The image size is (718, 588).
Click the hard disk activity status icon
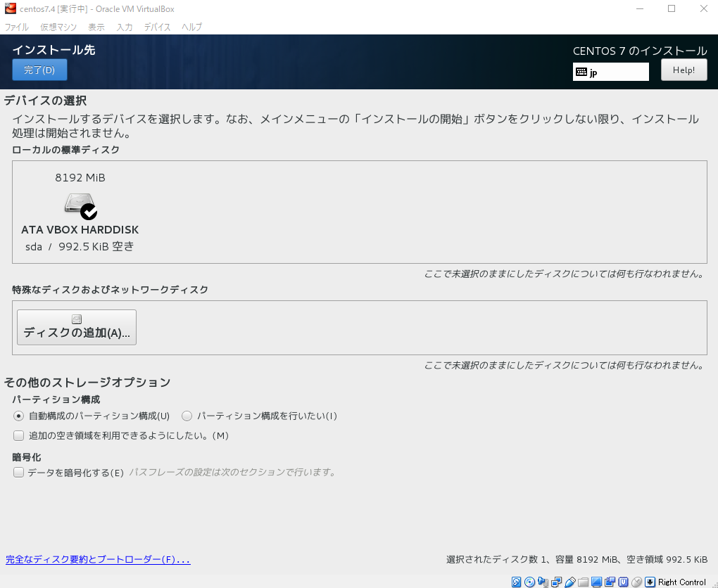coord(516,582)
